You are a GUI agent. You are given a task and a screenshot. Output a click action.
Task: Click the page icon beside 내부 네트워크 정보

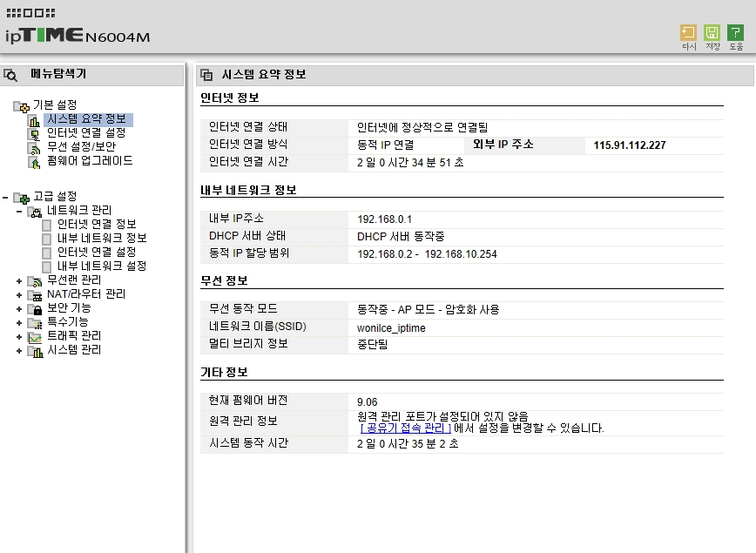click(x=47, y=239)
